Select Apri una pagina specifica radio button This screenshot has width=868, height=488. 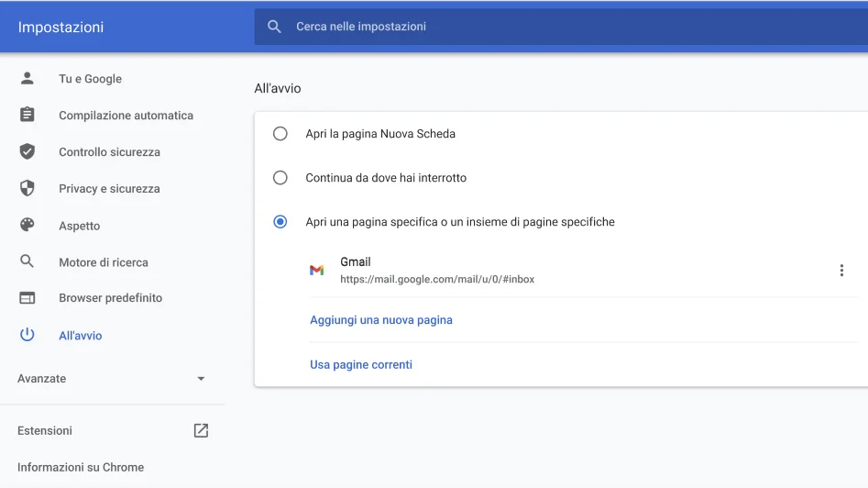pyautogui.click(x=280, y=222)
